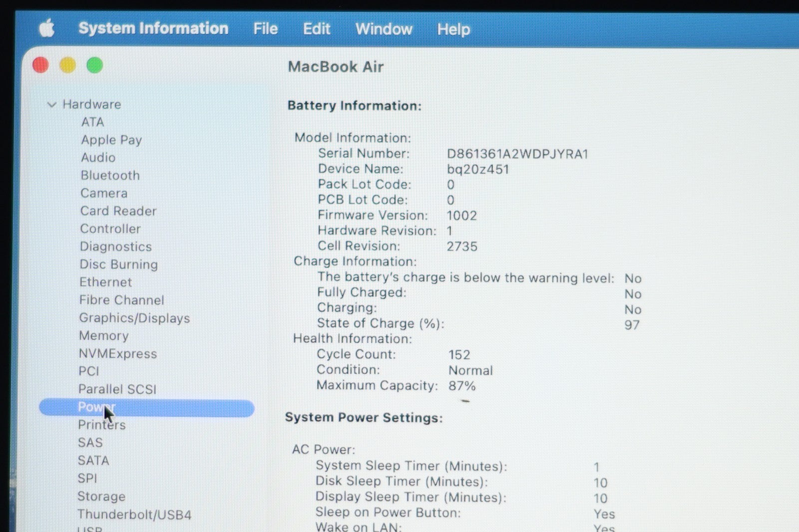Open the Help menu
The width and height of the screenshot is (799, 532).
click(x=453, y=29)
